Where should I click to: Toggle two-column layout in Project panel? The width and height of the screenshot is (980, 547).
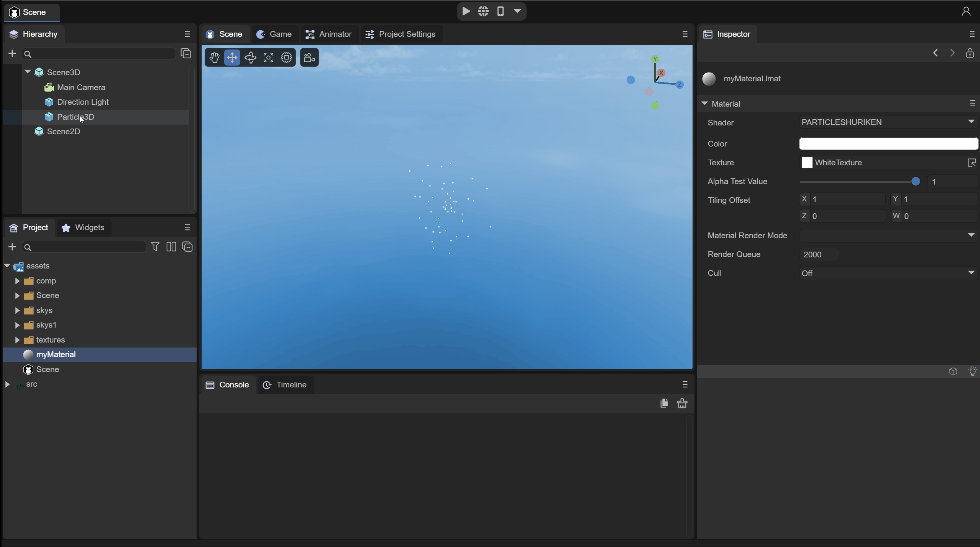[x=171, y=247]
